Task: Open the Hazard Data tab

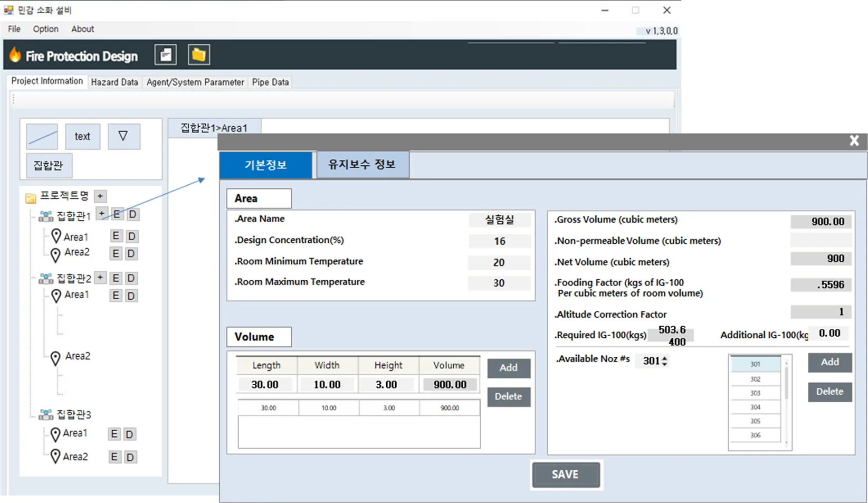Action: (115, 82)
